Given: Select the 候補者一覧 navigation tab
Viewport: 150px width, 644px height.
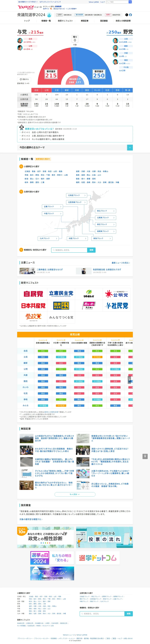Looking at the screenshot, I should click(46, 21).
